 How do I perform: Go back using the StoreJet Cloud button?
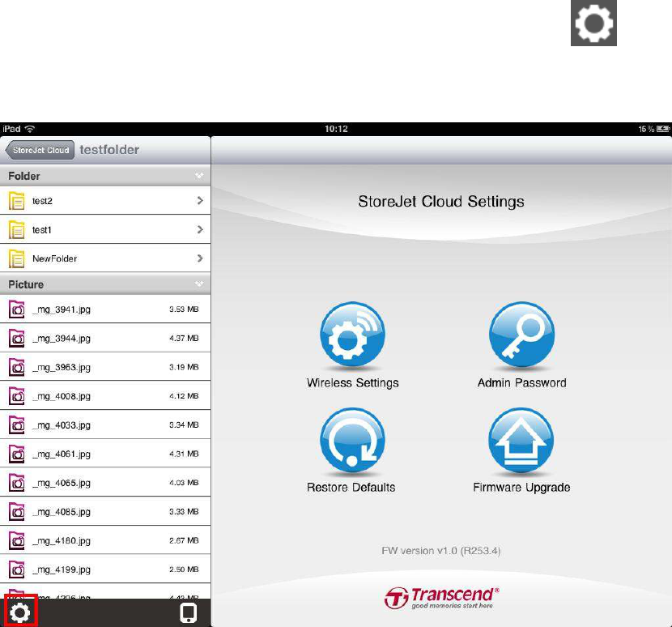[x=40, y=150]
